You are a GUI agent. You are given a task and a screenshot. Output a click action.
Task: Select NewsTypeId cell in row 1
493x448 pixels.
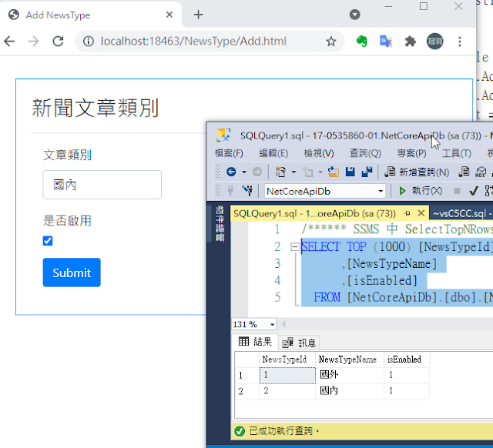(x=287, y=375)
